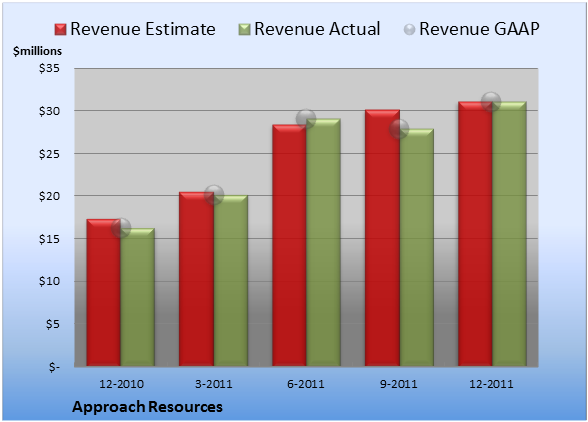
Task: Click the red Revenue Estimate legend swatch
Action: tap(60, 29)
